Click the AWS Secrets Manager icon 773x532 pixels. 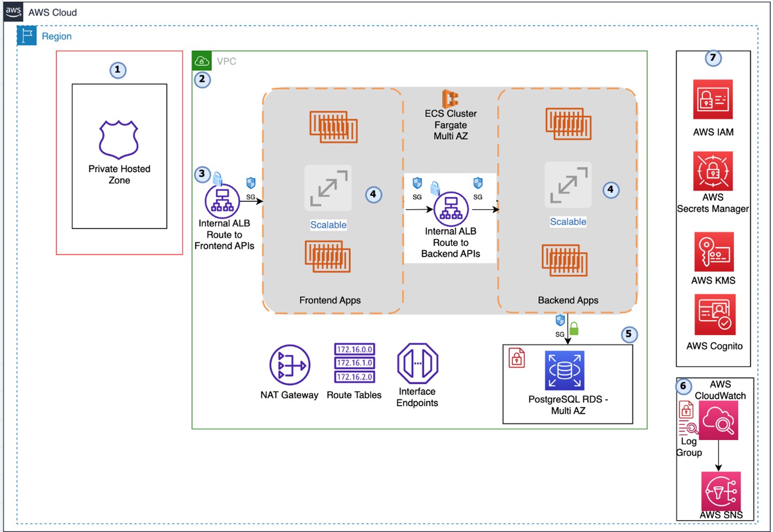click(x=713, y=171)
